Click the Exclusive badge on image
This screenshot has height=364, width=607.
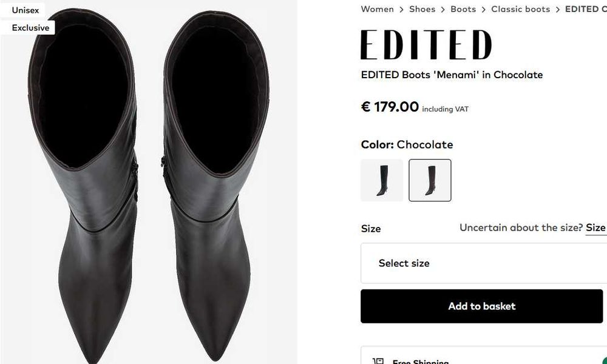coord(30,28)
